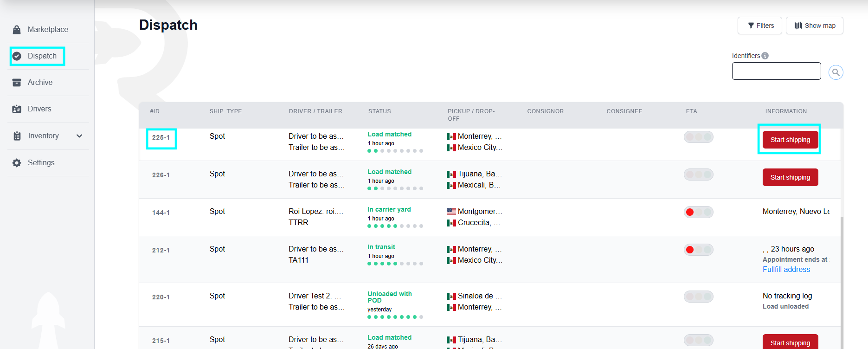868x349 pixels.
Task: Go to Inventory in sidebar
Action: tap(44, 136)
